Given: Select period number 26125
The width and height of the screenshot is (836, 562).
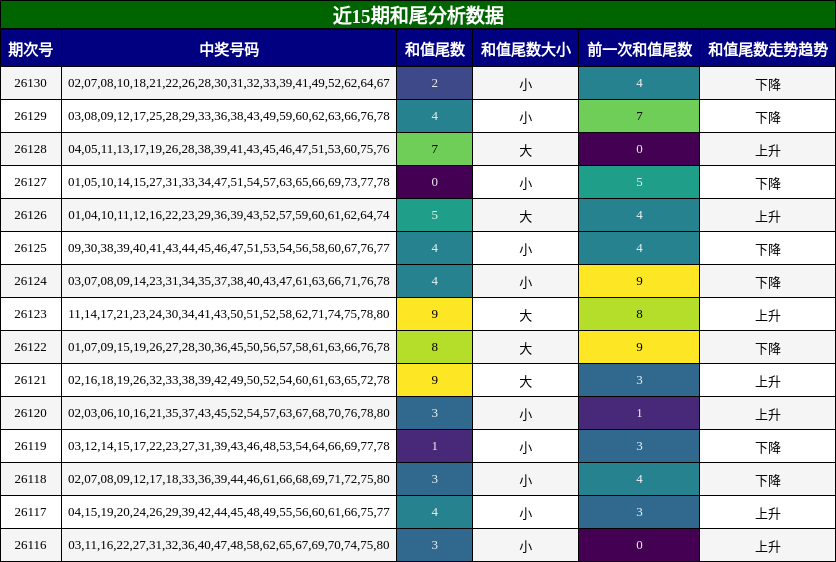Looking at the screenshot, I should [31, 248].
